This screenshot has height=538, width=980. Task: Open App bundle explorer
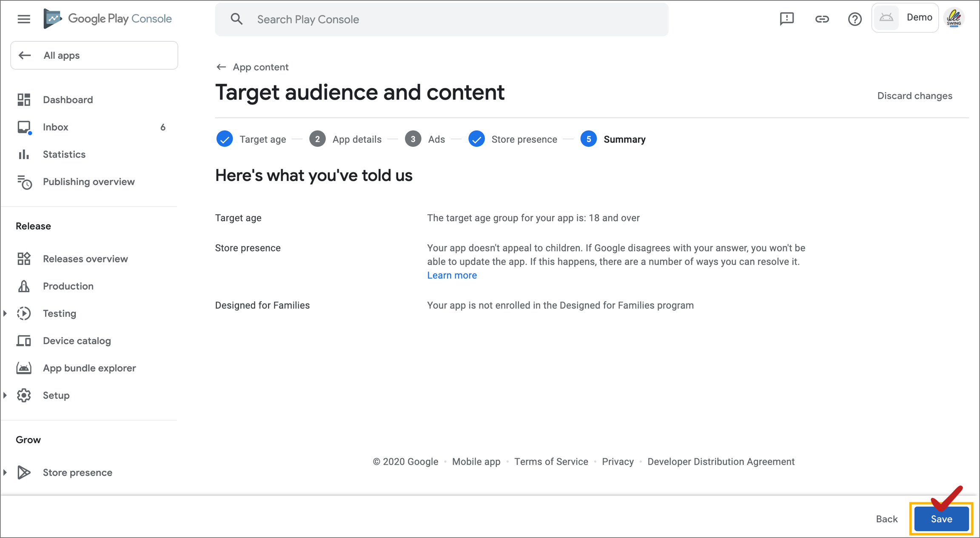click(x=89, y=368)
